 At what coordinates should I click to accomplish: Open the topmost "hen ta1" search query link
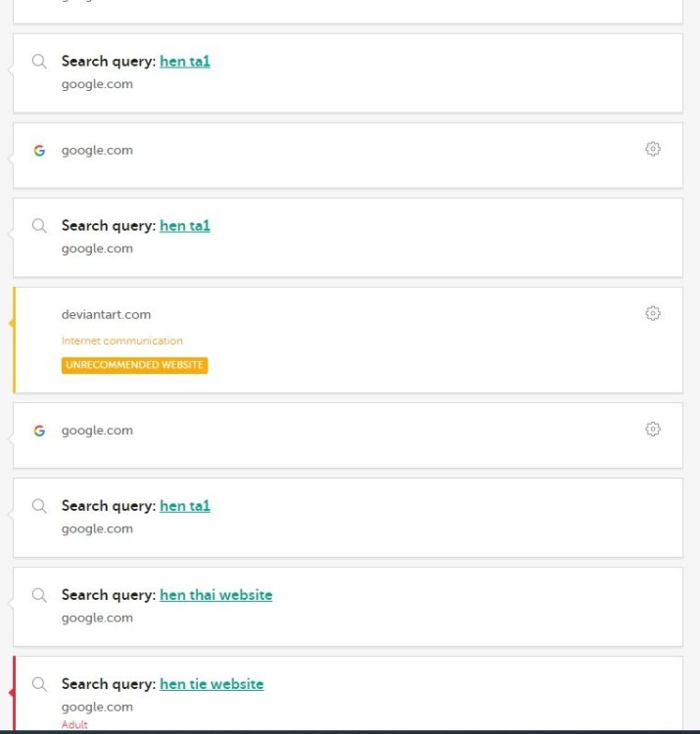click(x=185, y=62)
